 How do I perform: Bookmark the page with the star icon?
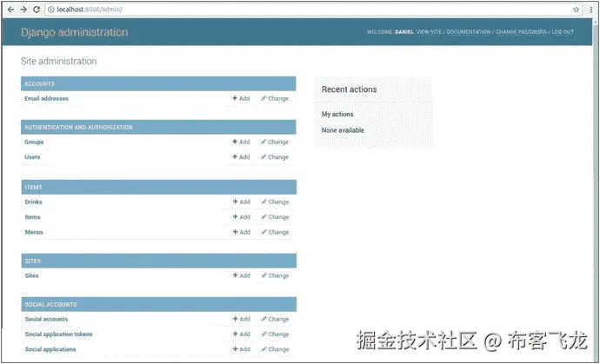tap(576, 10)
